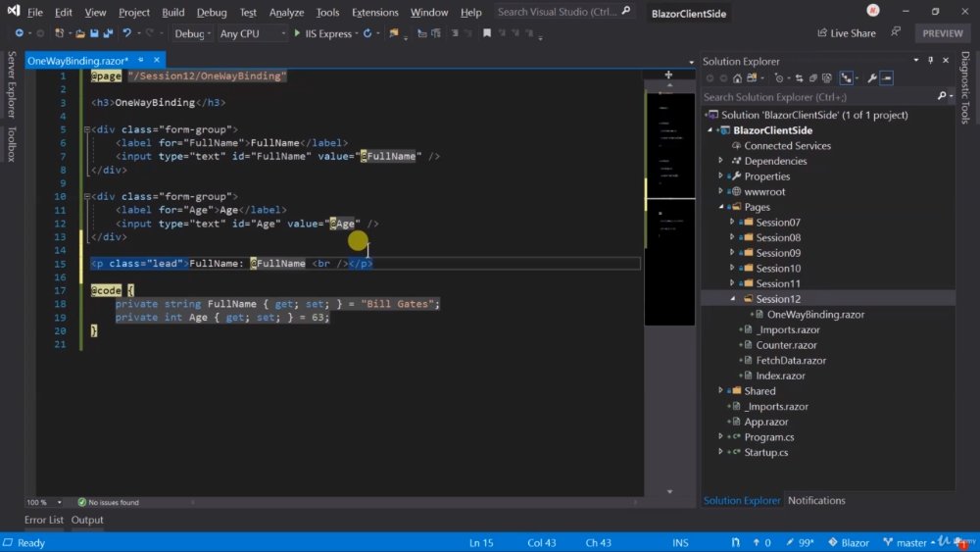
Task: Toggle the Preview Selected Items icon
Action: click(886, 78)
